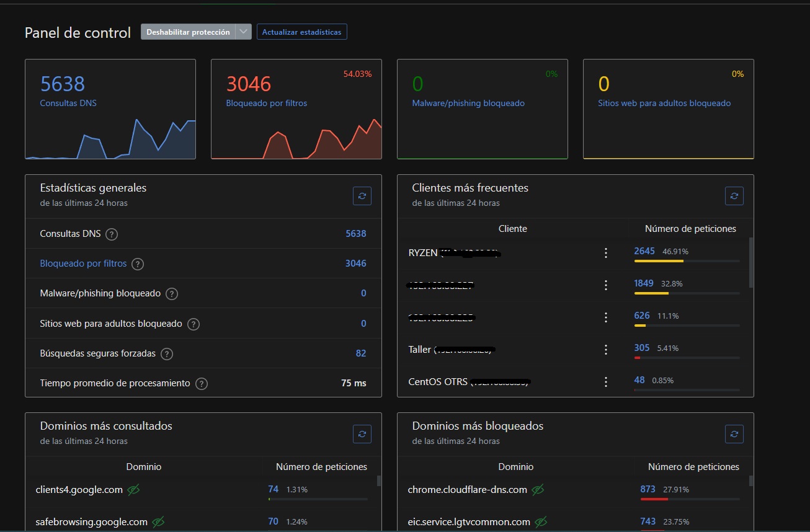
Task: Refresh the Clientes más frecuentes panel
Action: click(734, 196)
